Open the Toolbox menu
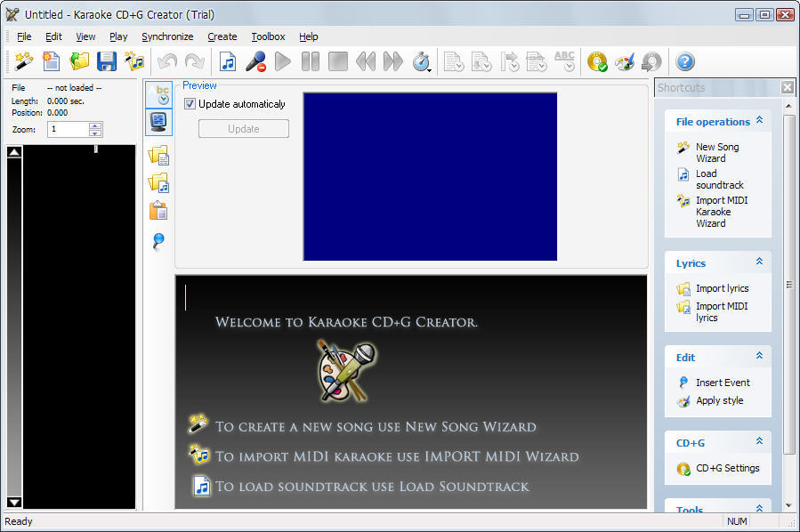 coord(268,36)
